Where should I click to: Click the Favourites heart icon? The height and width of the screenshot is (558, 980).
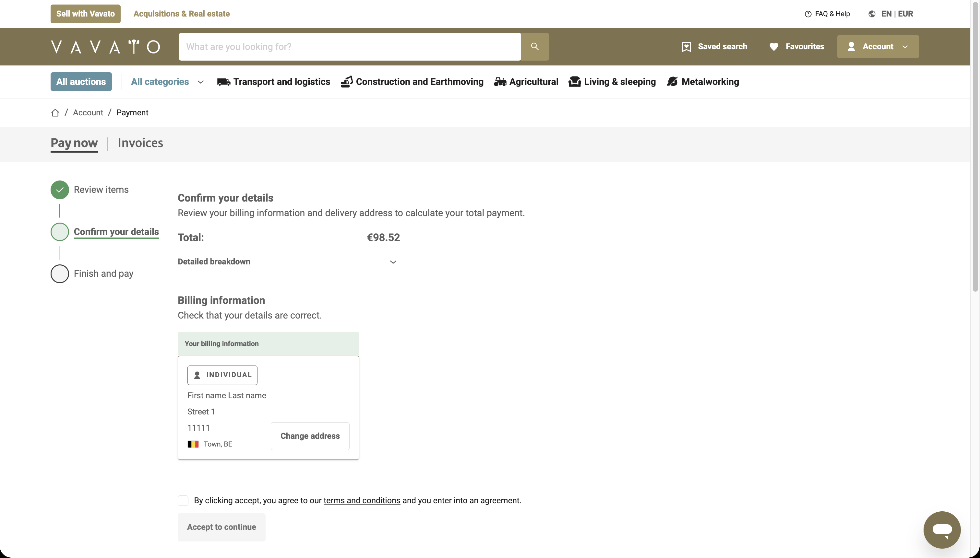coord(774,47)
